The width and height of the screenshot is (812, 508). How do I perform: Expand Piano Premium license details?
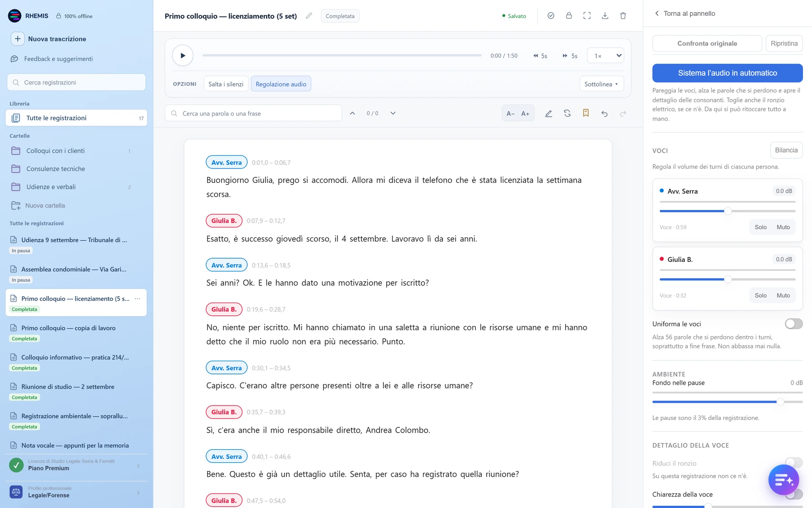76,465
